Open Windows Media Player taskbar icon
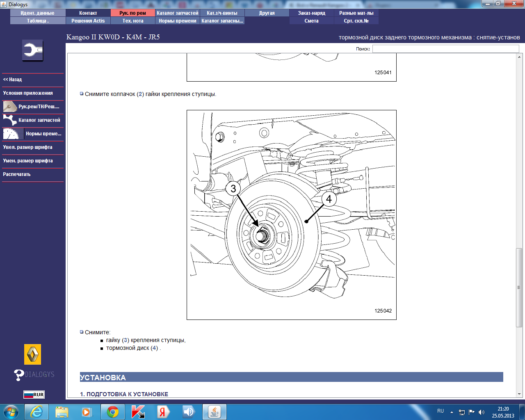This screenshot has height=420, width=525. pos(87,412)
